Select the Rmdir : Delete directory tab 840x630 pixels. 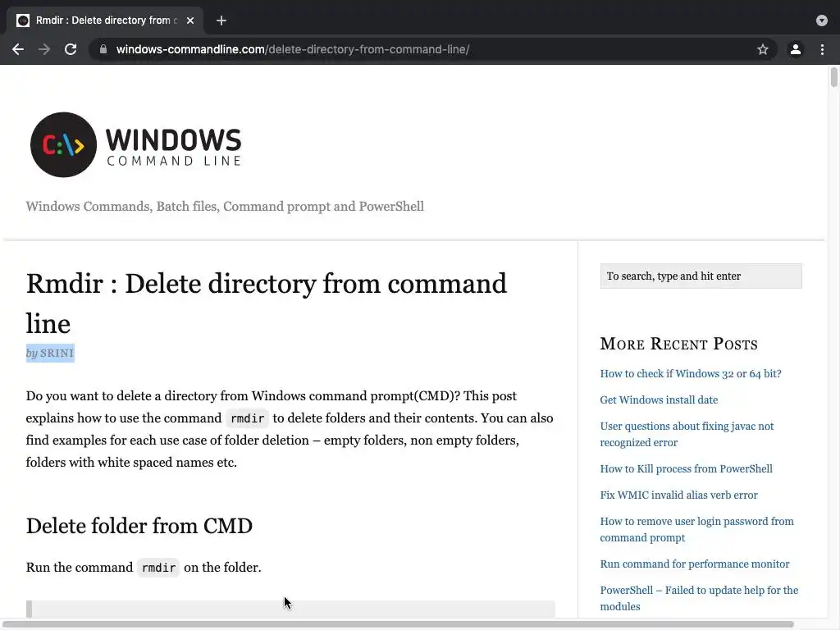coord(105,21)
